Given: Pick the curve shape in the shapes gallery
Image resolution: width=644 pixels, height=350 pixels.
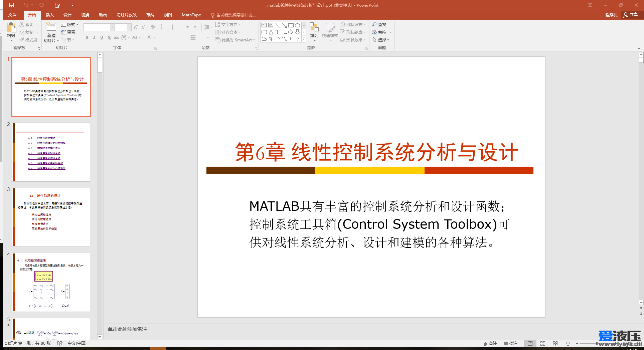Looking at the screenshot, I should click(x=284, y=39).
